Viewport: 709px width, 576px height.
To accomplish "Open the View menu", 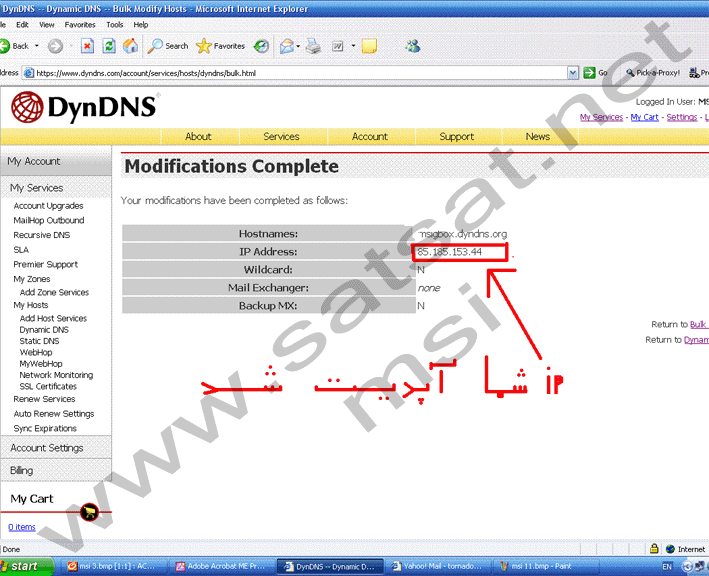I will (47, 25).
